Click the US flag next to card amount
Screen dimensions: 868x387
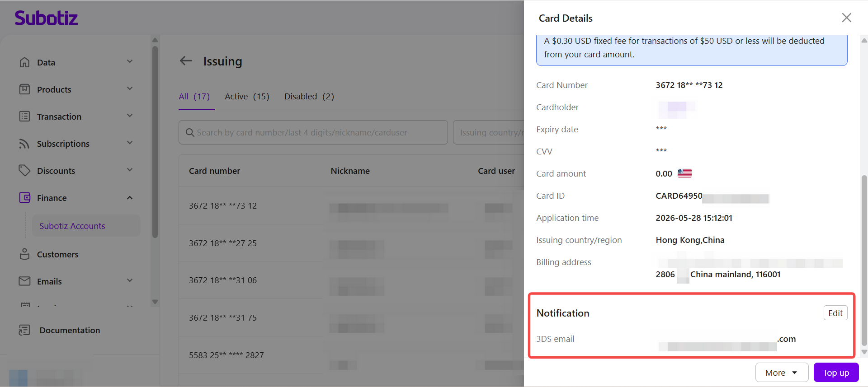685,173
